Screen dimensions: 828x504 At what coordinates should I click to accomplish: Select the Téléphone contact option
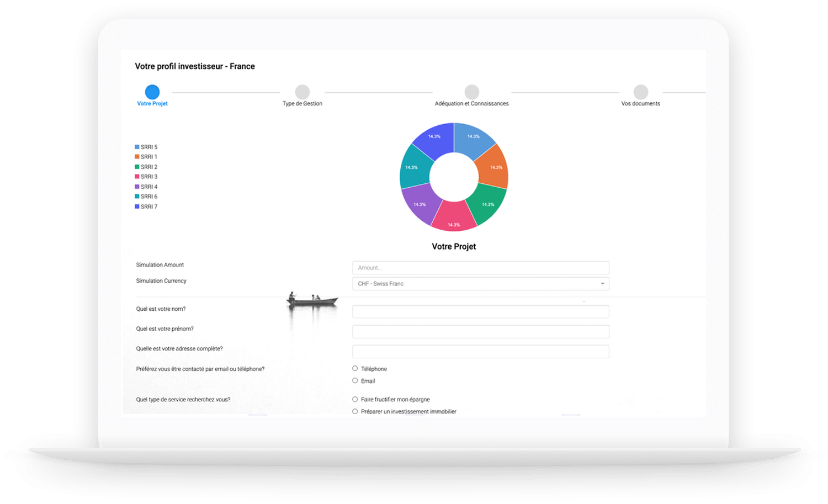(x=355, y=368)
